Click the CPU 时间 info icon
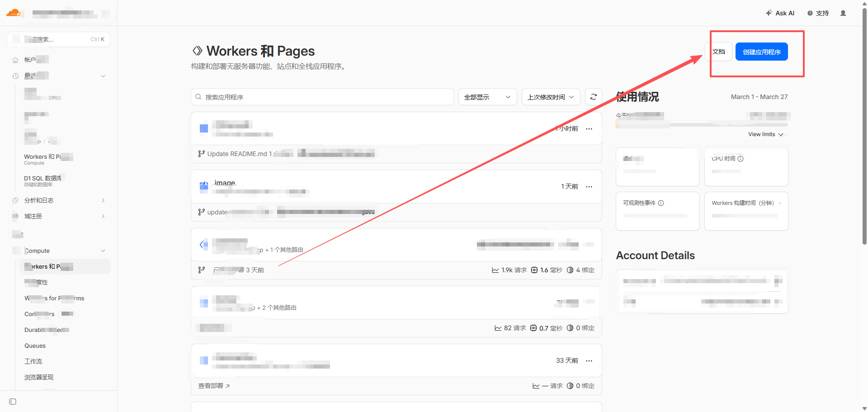This screenshot has height=412, width=868. click(x=741, y=159)
